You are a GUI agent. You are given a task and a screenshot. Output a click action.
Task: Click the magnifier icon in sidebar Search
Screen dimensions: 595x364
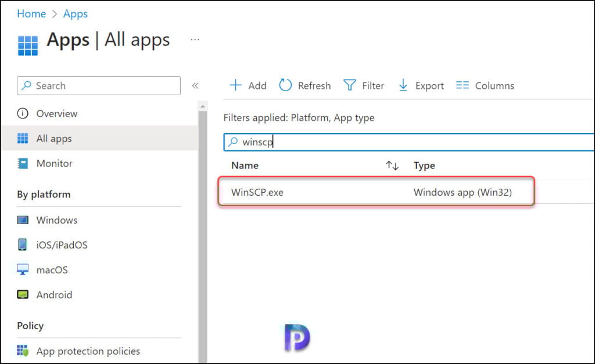(x=26, y=85)
